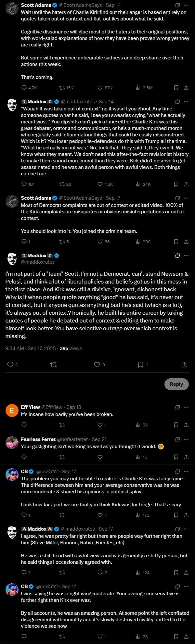
Task: Open Eff Yiew's orange profile avatar
Action: pos(12,411)
